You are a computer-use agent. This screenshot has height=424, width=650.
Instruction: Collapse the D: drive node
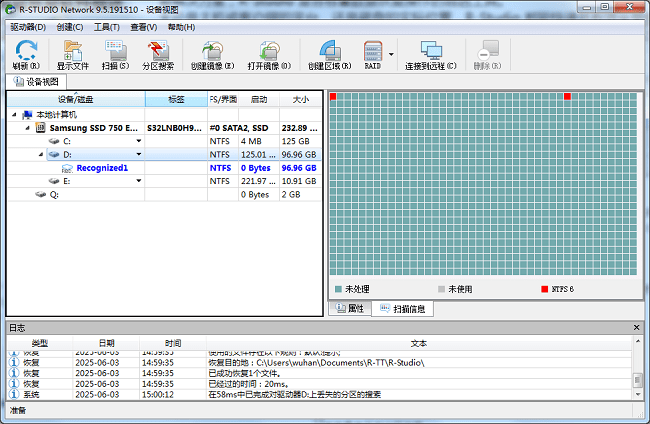(x=41, y=155)
